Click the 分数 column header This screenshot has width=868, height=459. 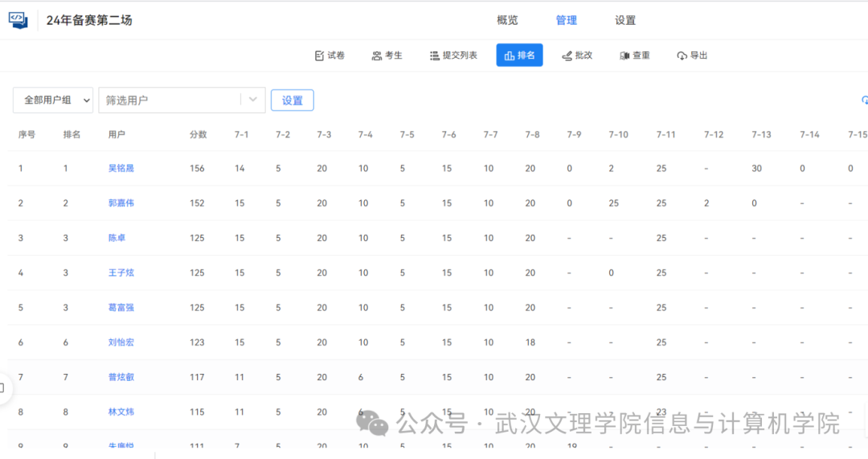click(x=198, y=135)
